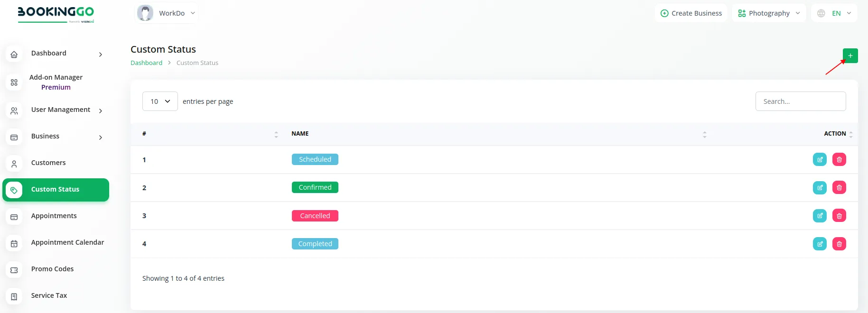Expand the User Management sidebar menu
Viewport: 868px width, 313px height.
point(60,110)
